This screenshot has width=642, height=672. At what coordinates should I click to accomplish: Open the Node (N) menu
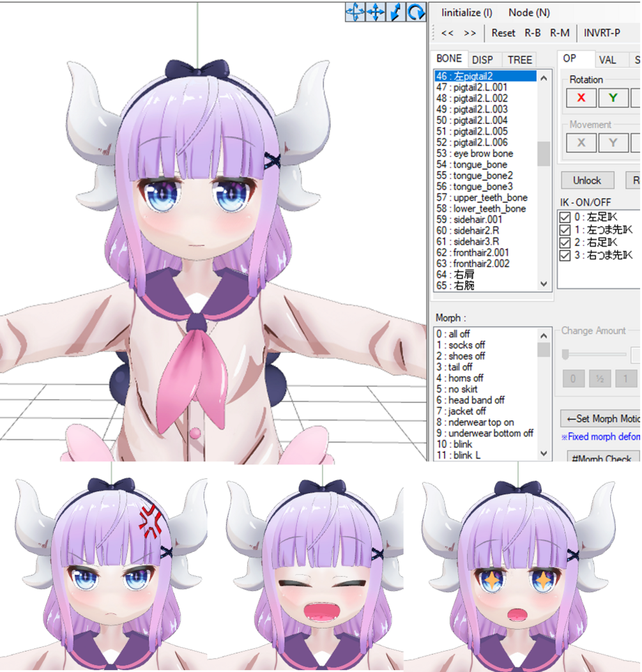pyautogui.click(x=530, y=13)
